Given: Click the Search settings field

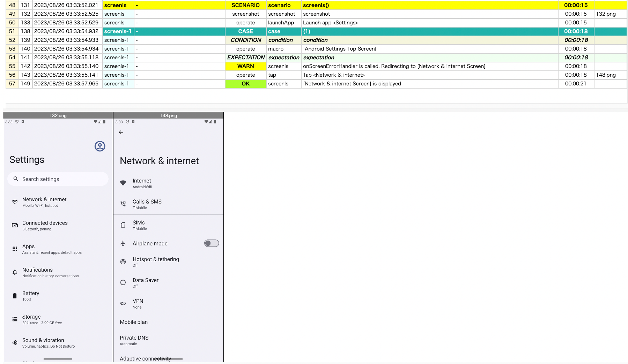Looking at the screenshot, I should (58, 179).
